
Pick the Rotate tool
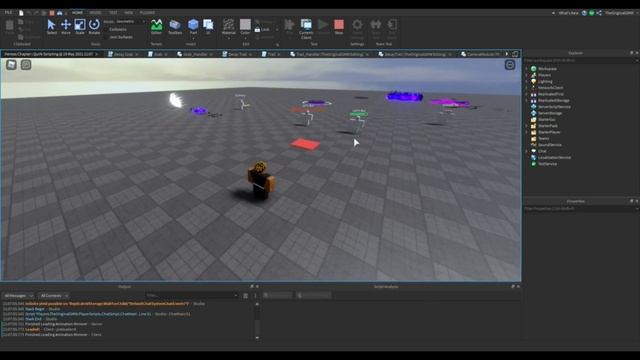point(94,26)
